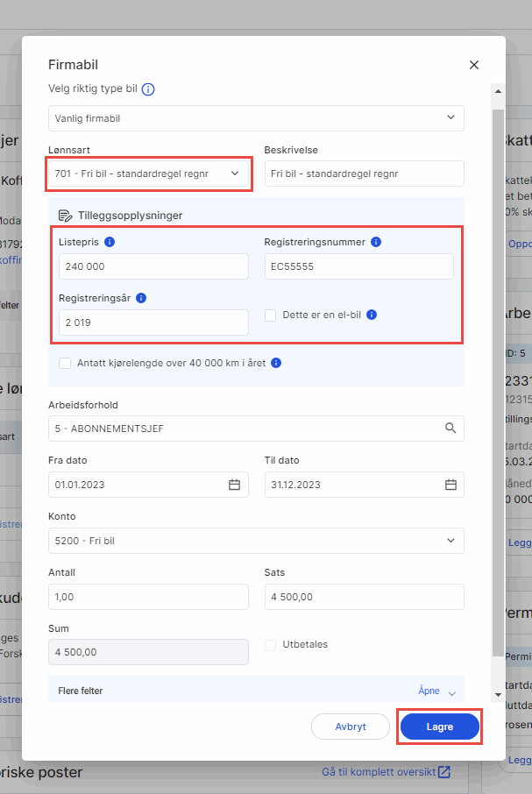532x794 pixels.
Task: Close the Firmabil dialog with X
Action: coord(474,65)
